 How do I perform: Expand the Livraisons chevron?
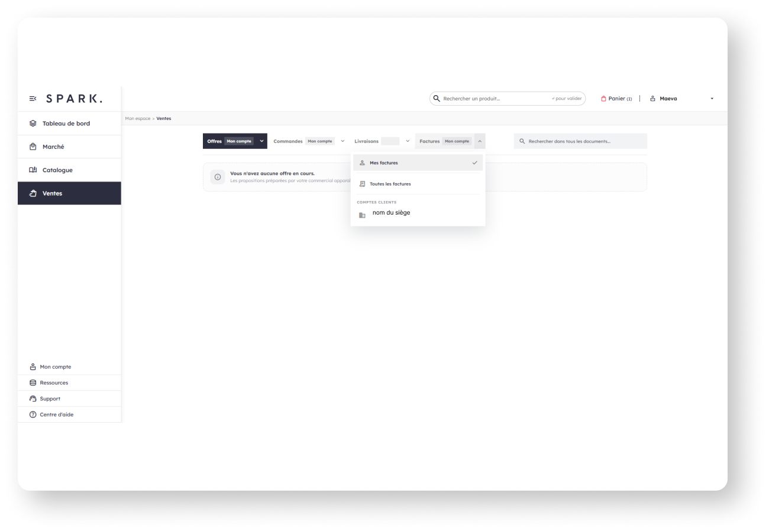point(408,141)
